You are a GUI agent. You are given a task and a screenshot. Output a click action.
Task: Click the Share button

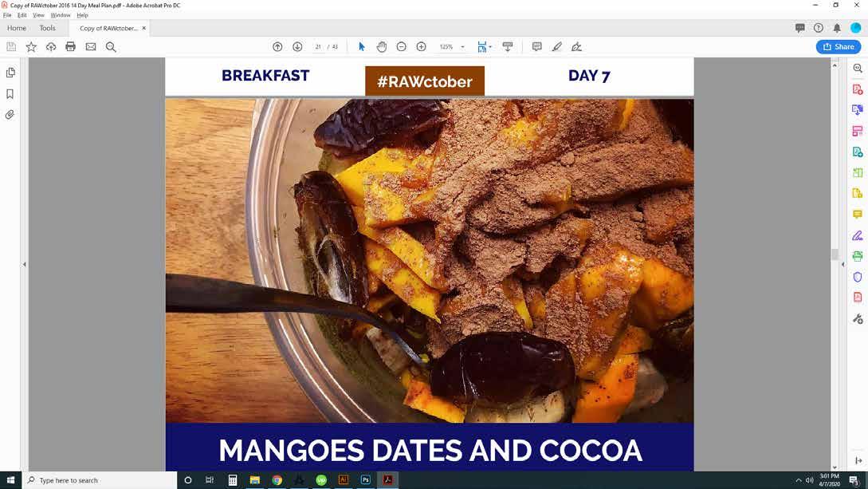(x=838, y=47)
